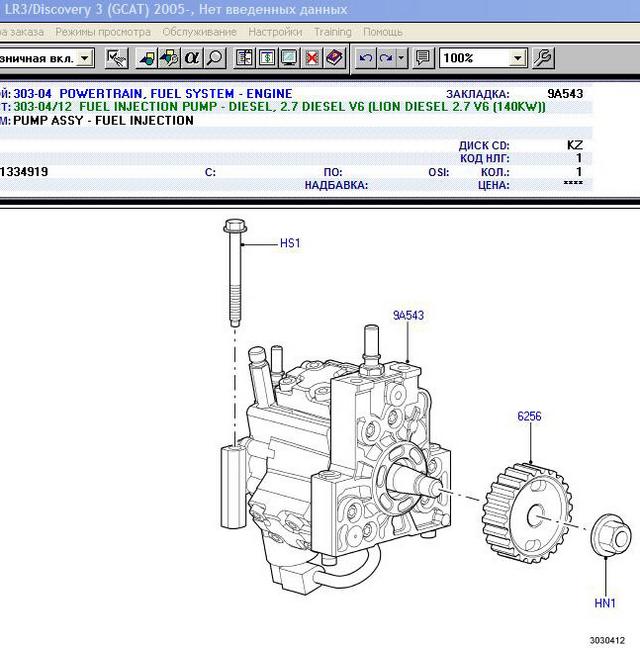Open the 'зничная вкл.' price dropdown
The height and width of the screenshot is (648, 640).
pyautogui.click(x=85, y=58)
